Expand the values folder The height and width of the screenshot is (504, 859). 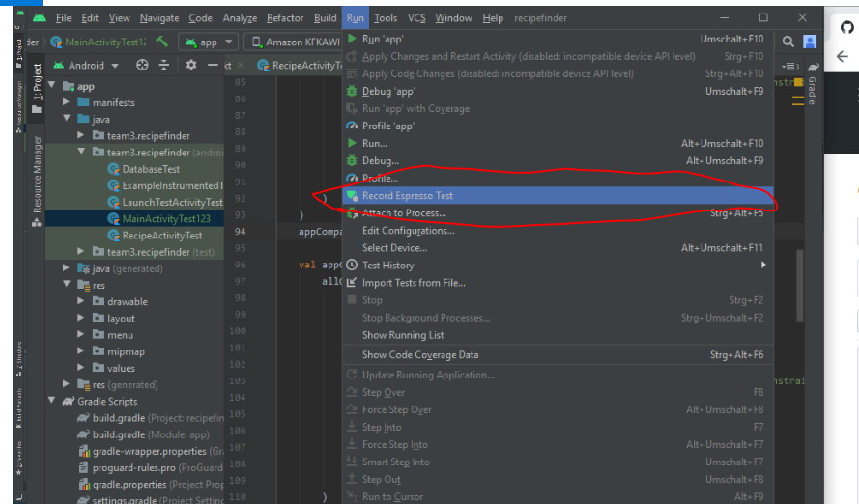(80, 368)
